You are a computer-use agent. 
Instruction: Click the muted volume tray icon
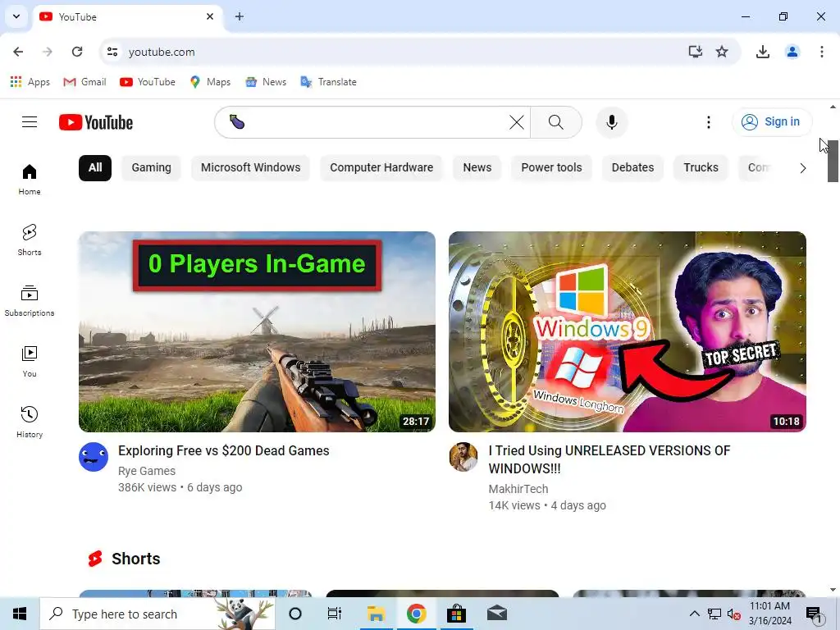tap(734, 614)
